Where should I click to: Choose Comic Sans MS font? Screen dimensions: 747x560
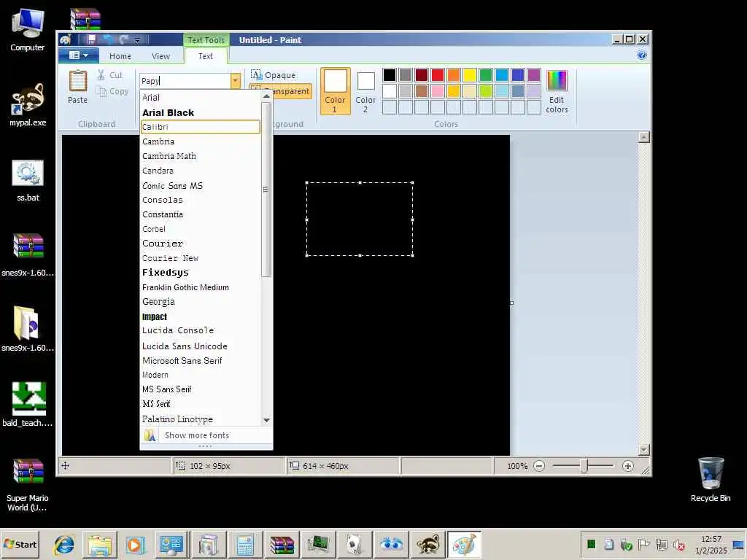click(200, 186)
